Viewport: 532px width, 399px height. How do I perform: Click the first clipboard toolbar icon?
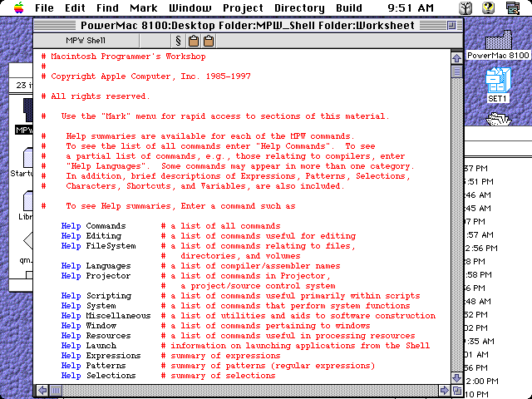(x=194, y=41)
